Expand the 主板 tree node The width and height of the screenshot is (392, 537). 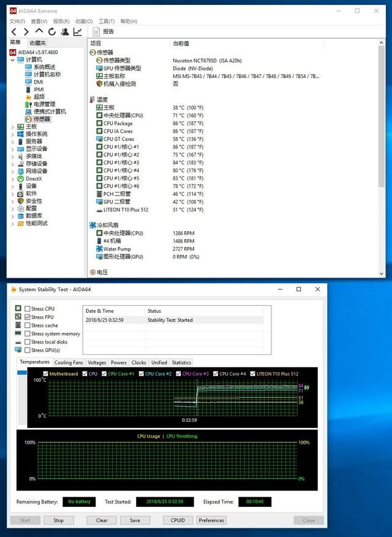tap(13, 127)
